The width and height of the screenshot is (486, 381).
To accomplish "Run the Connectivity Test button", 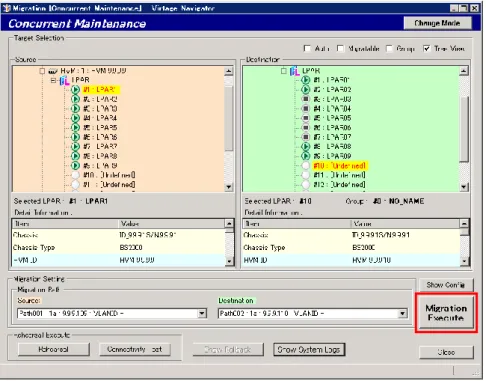I will pos(134,349).
